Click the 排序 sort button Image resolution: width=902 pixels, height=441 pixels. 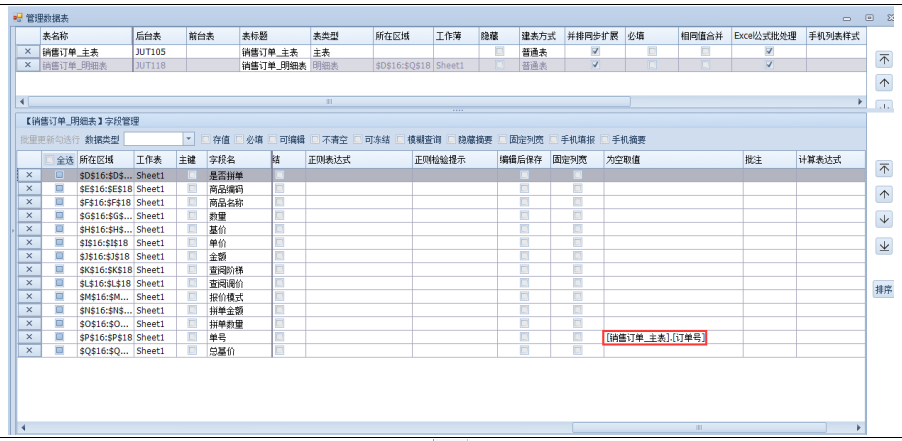coord(884,290)
